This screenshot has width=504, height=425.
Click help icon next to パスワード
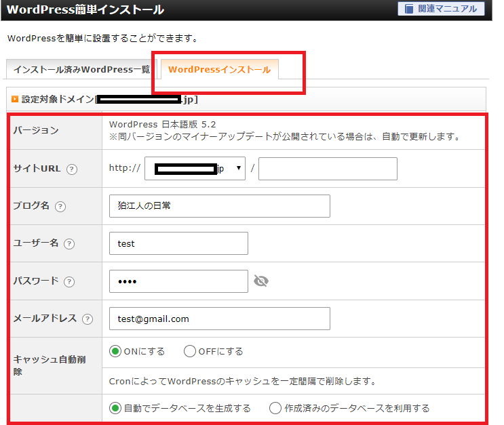tap(69, 281)
